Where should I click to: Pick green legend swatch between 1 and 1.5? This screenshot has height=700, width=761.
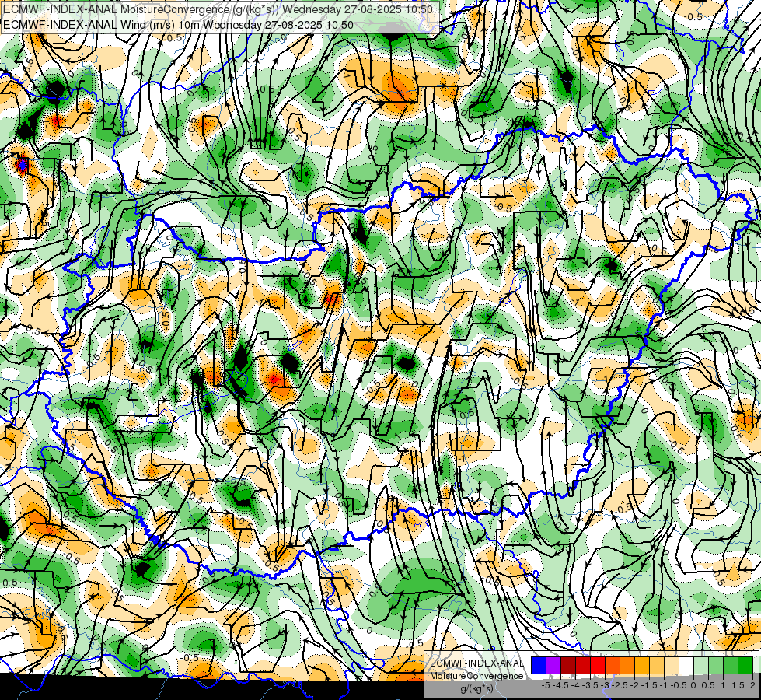pyautogui.click(x=731, y=665)
